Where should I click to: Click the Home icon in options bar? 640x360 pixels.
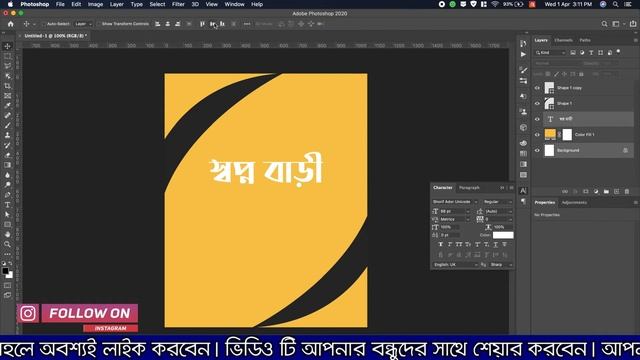tap(11, 24)
